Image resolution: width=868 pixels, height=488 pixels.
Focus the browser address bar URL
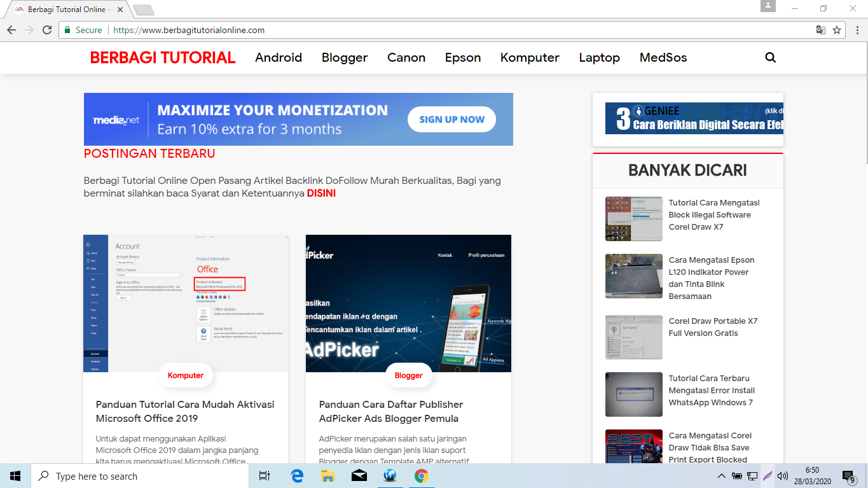[x=189, y=30]
